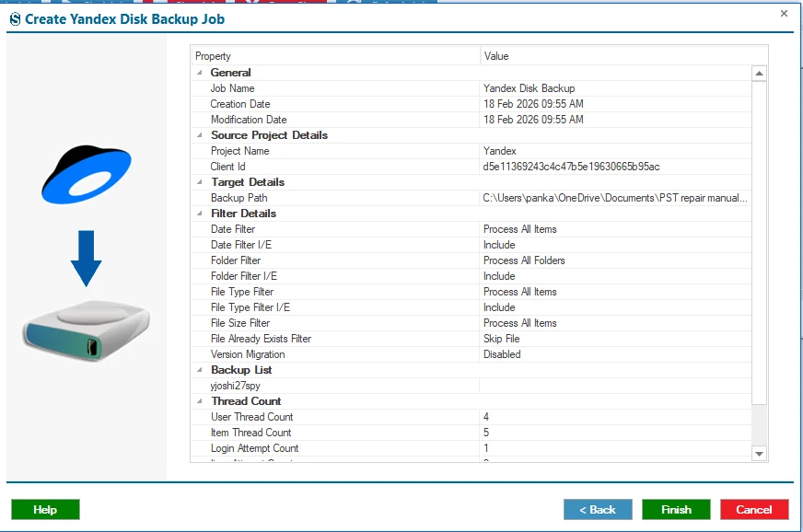Viewport: 803px width, 532px height.
Task: Click the General section heading
Action: tap(230, 73)
